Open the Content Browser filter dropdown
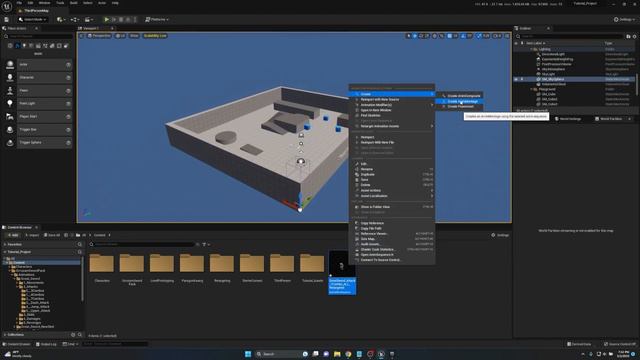The width and height of the screenshot is (640, 360). tap(206, 244)
